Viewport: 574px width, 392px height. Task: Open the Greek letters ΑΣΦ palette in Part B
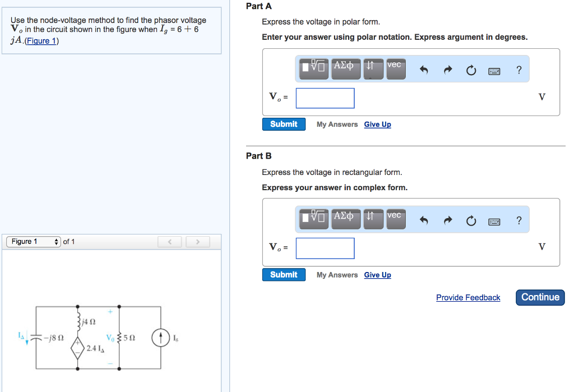(x=346, y=219)
